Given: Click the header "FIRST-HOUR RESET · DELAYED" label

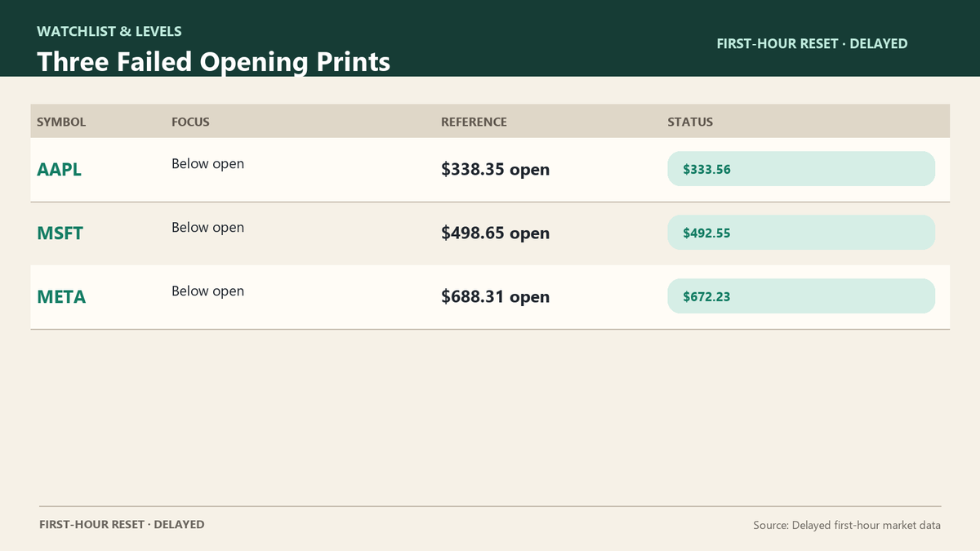Looking at the screenshot, I should (812, 44).
